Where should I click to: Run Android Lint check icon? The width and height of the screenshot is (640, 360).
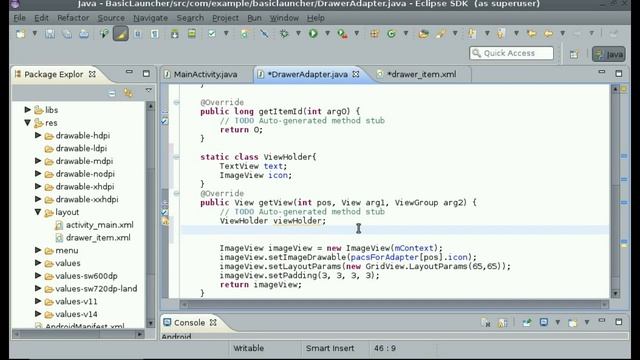tap(212, 34)
